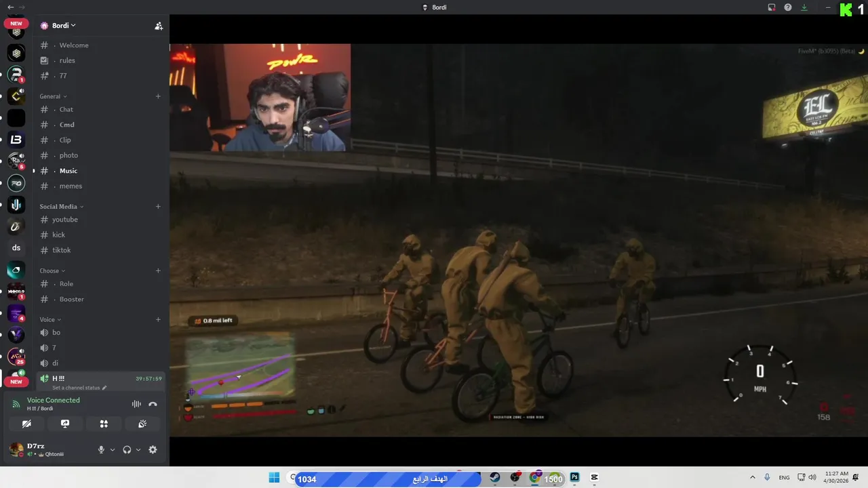Select the yellow C logo server

pyautogui.click(x=16, y=96)
